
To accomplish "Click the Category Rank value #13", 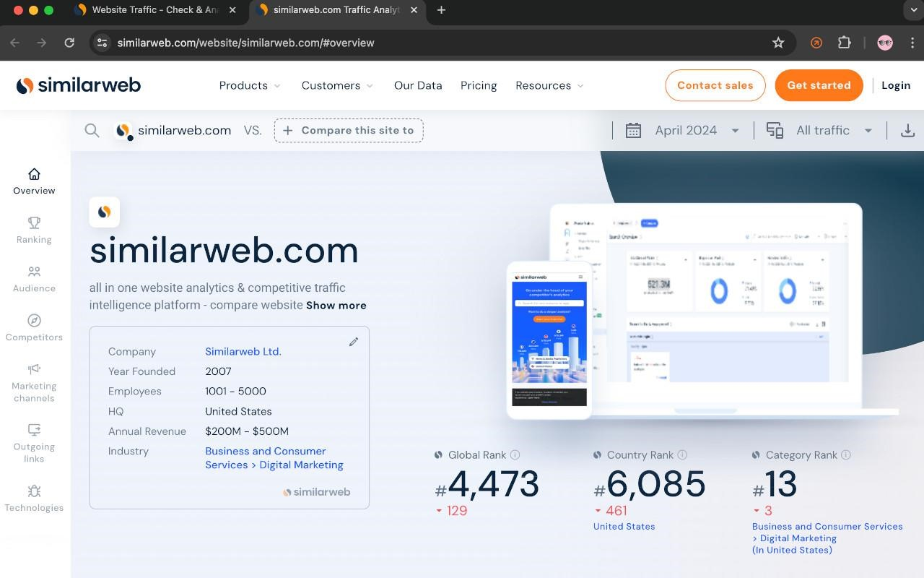I will point(775,484).
